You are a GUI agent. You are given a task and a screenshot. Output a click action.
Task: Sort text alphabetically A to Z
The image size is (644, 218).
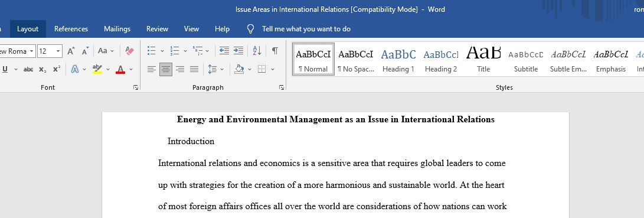click(x=257, y=51)
